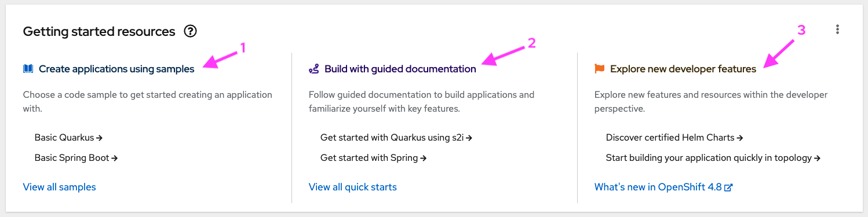Screen dimensions: 868x217
Task: Open Get started with Quarkus using s2i
Action: tap(396, 138)
